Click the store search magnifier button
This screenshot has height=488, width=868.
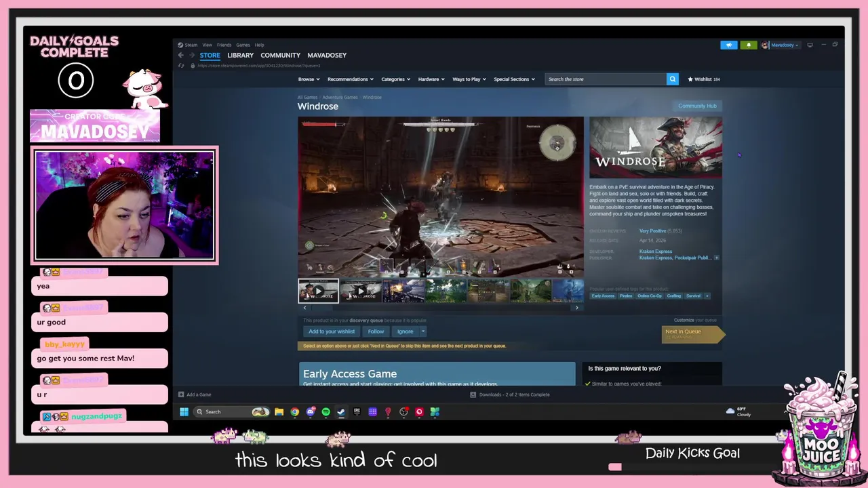673,79
